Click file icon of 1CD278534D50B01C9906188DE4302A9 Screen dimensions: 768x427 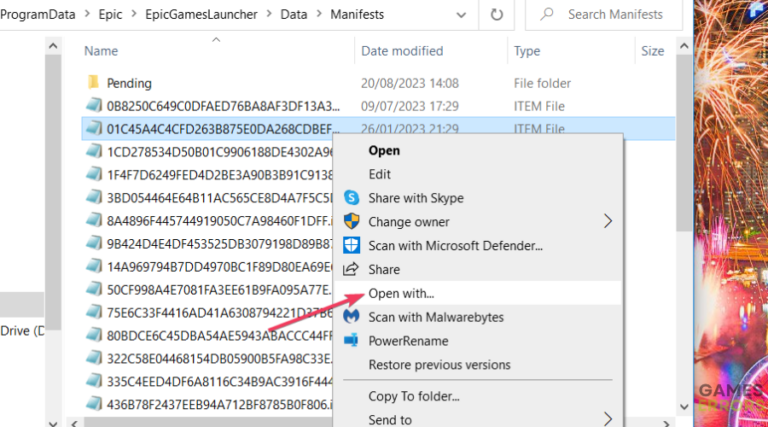coord(94,151)
